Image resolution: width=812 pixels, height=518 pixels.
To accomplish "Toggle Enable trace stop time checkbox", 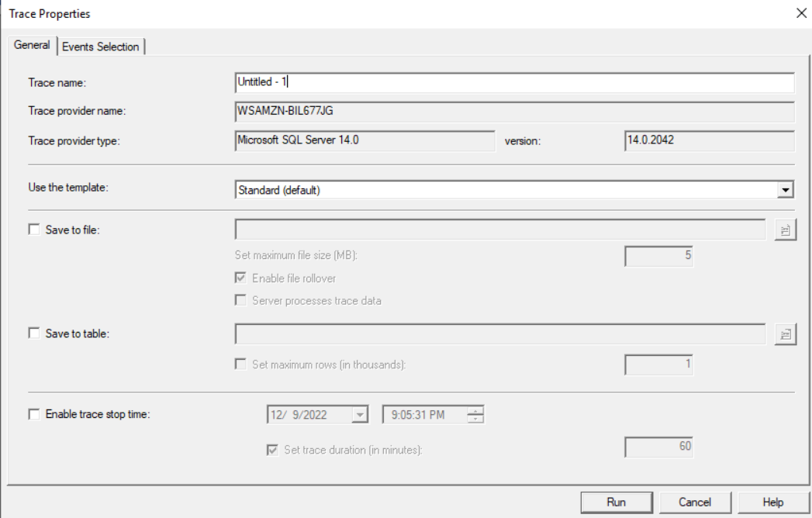I will 34,414.
